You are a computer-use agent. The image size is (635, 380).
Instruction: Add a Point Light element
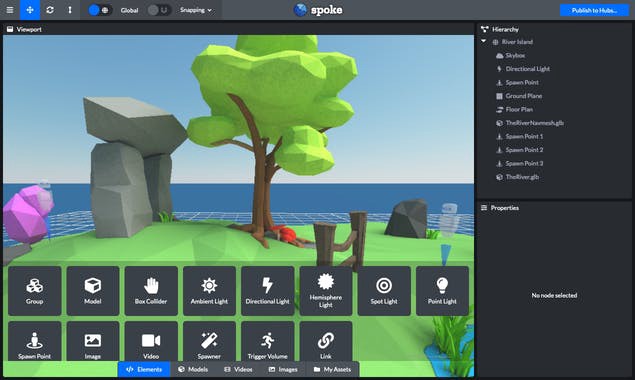point(442,291)
